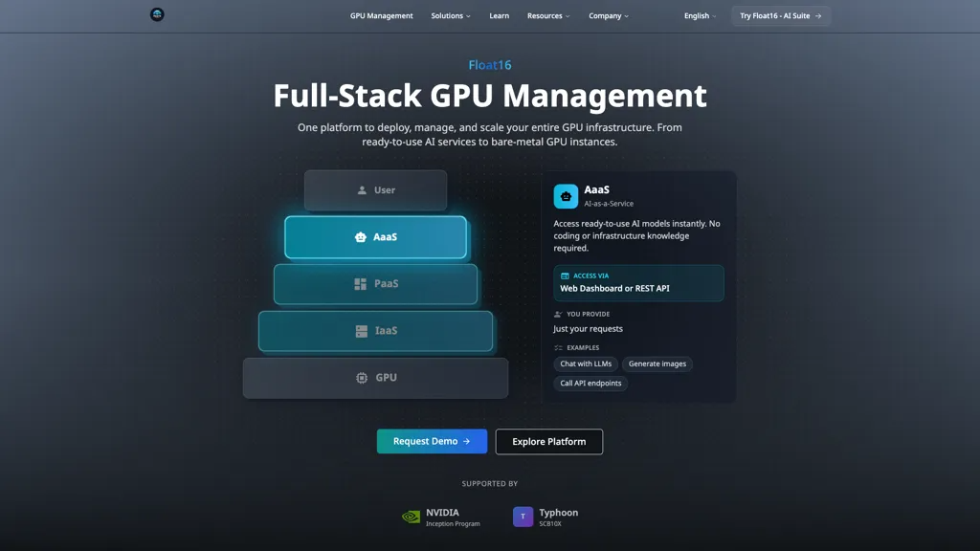This screenshot has height=551, width=980.
Task: Click the Request Demo button
Action: pyautogui.click(x=432, y=441)
